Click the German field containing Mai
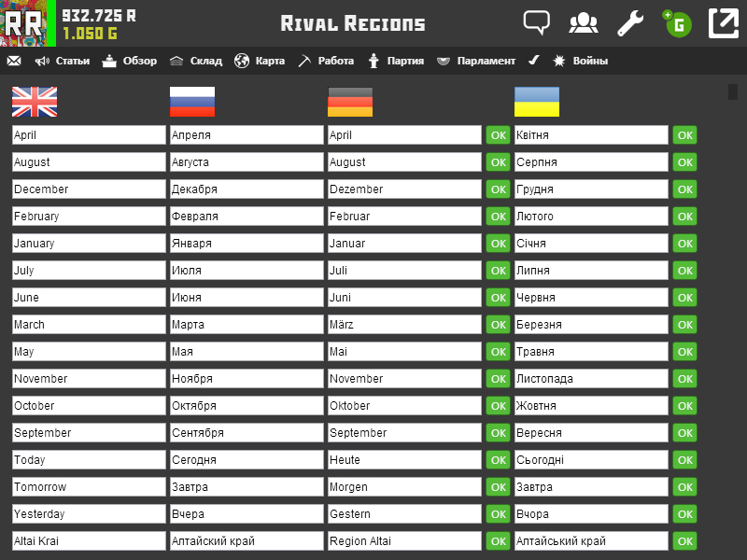The height and width of the screenshot is (560, 747). (405, 352)
